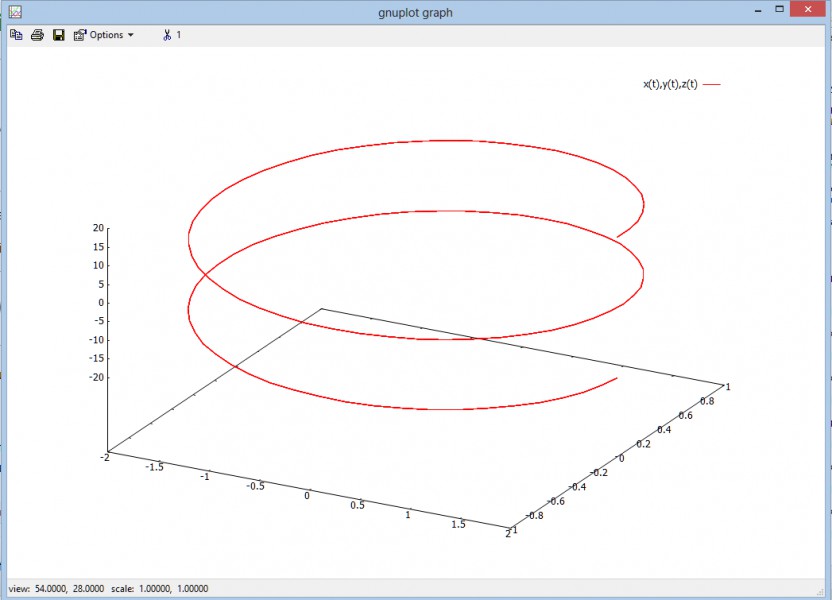Click the 1.5 tick label on x-axis
This screenshot has height=600, width=832.
point(458,523)
